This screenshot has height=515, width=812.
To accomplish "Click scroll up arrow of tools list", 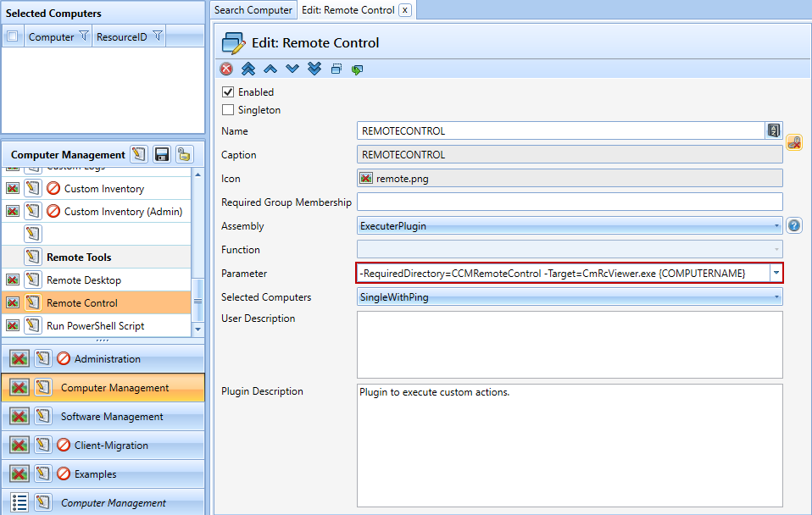I will (x=197, y=175).
